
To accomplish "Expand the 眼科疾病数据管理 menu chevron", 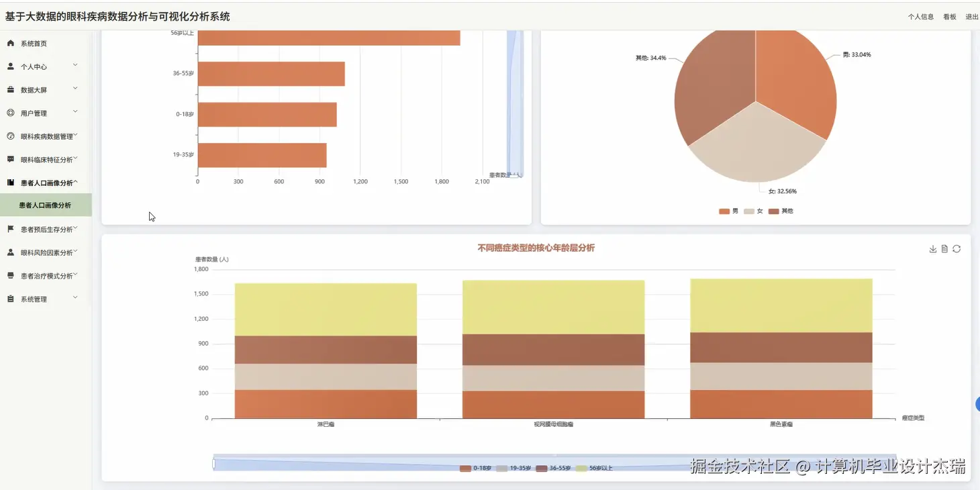I will pos(75,135).
